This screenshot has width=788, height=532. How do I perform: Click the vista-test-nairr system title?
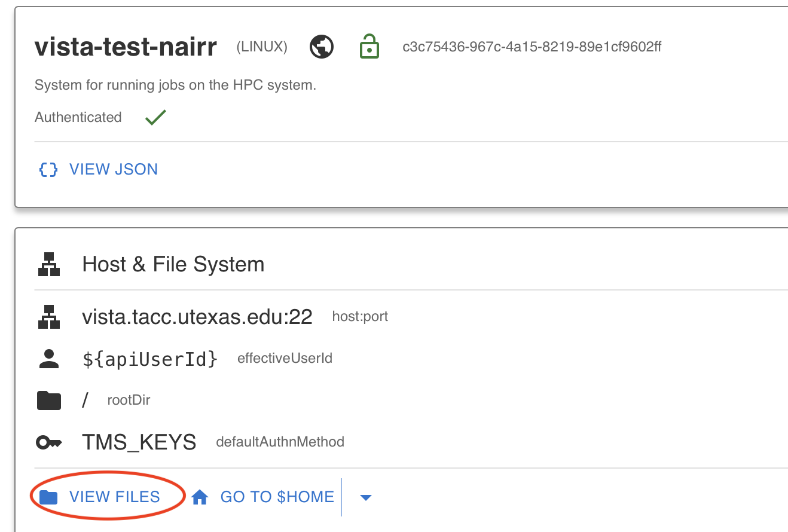click(126, 47)
